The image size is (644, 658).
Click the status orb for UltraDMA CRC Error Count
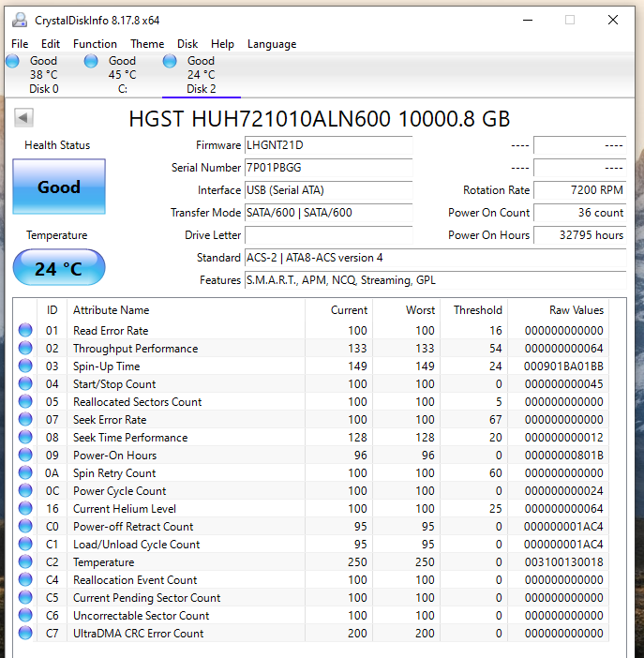tap(25, 634)
